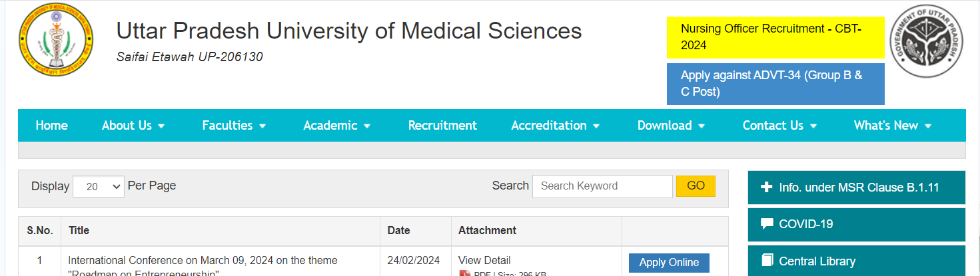
Task: Click the Search Keyword input field
Action: click(602, 186)
